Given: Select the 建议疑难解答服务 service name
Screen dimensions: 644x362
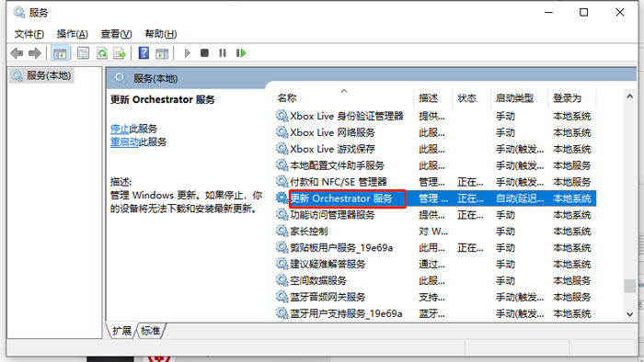Looking at the screenshot, I should click(x=328, y=264).
